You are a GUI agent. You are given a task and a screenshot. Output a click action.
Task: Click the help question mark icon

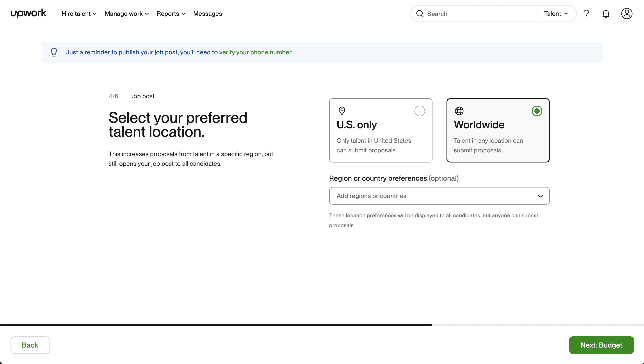tap(587, 14)
